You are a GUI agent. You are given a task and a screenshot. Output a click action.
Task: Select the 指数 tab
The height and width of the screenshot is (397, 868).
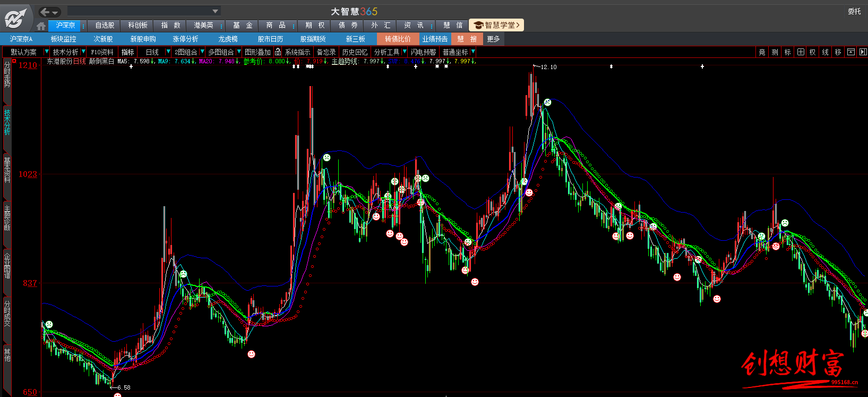pyautogui.click(x=170, y=26)
